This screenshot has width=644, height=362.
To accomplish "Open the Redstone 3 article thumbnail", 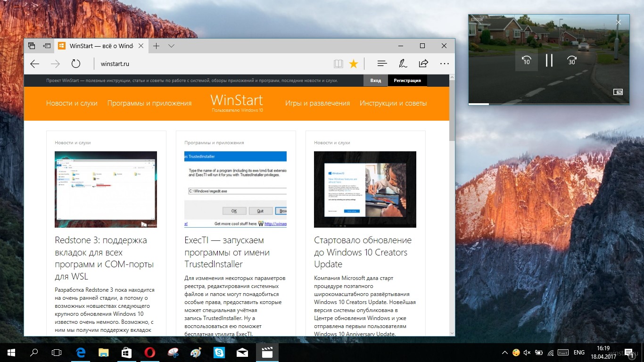I will coord(106,189).
